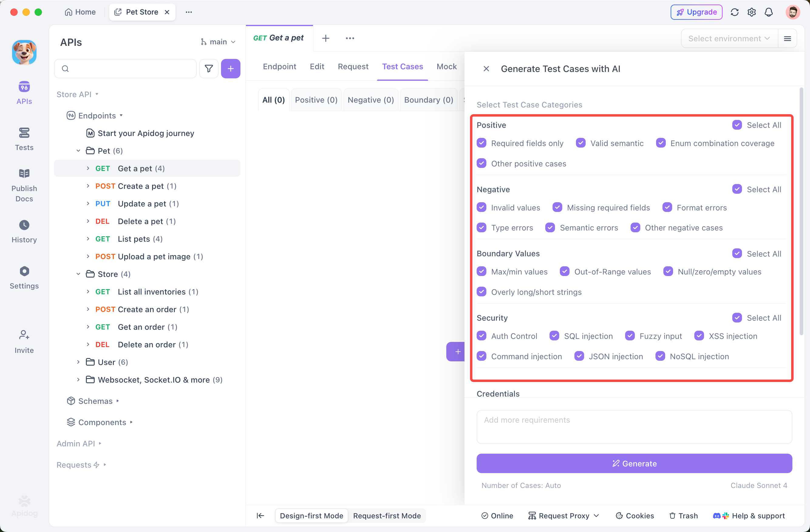The image size is (810, 532).
Task: Open the Tests section in sidebar
Action: (24, 138)
